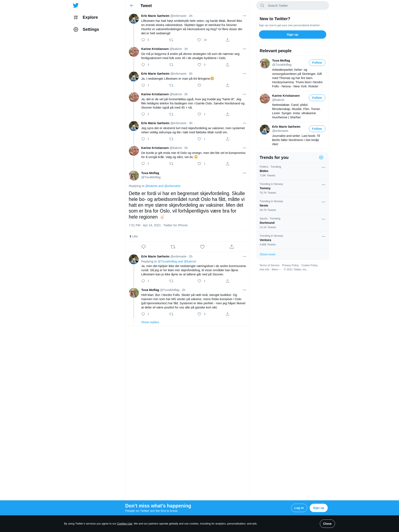Image resolution: width=399 pixels, height=532 pixels.
Task: Retweet the main Tuva Moflag tweet
Action: point(173,247)
